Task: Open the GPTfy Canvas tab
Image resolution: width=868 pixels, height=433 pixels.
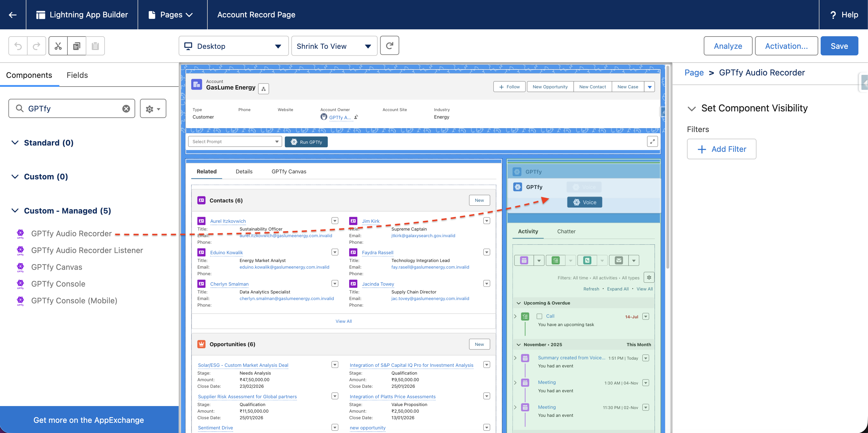Action: [x=288, y=171]
